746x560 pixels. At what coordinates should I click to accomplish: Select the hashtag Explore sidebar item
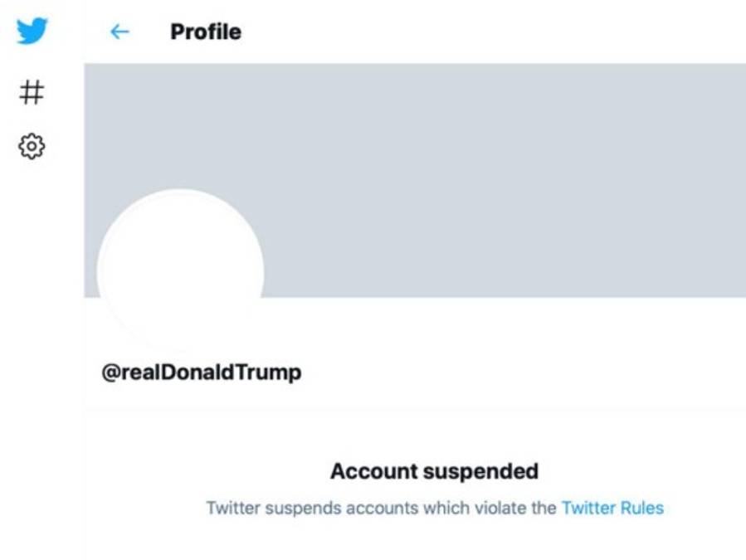pyautogui.click(x=32, y=92)
